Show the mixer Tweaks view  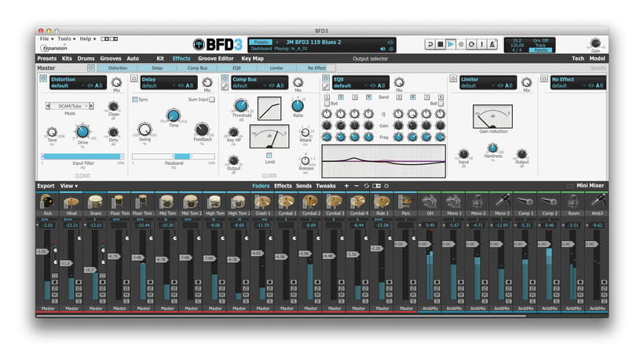[326, 186]
